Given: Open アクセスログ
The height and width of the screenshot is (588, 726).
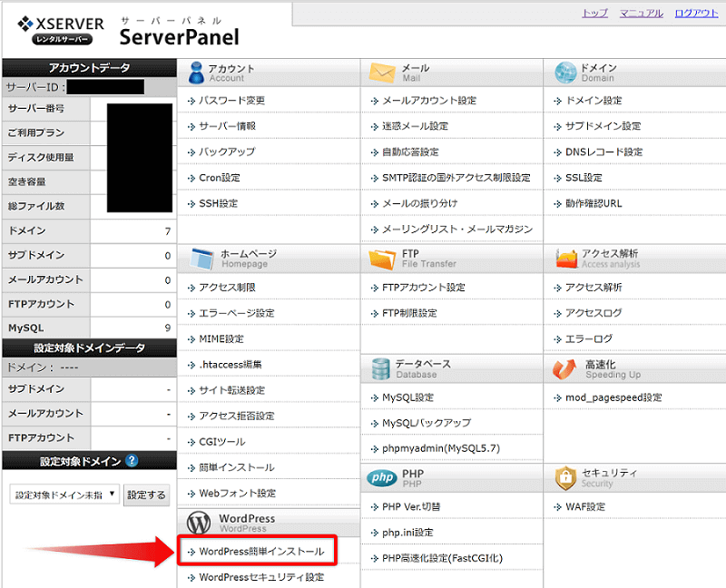Looking at the screenshot, I should (x=594, y=313).
